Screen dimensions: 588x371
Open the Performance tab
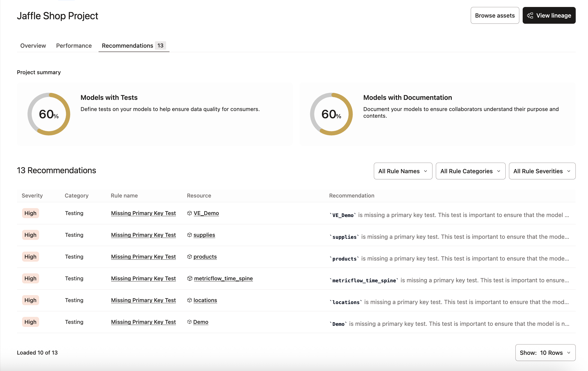(73, 45)
